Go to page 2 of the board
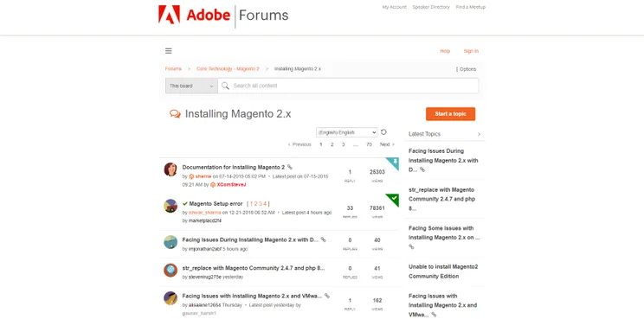 click(x=332, y=144)
